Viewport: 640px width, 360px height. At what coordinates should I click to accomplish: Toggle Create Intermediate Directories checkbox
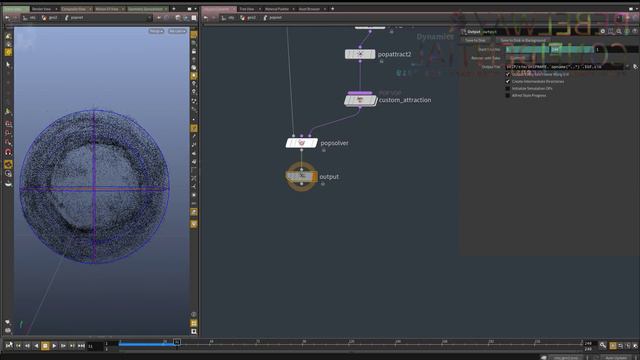point(508,82)
